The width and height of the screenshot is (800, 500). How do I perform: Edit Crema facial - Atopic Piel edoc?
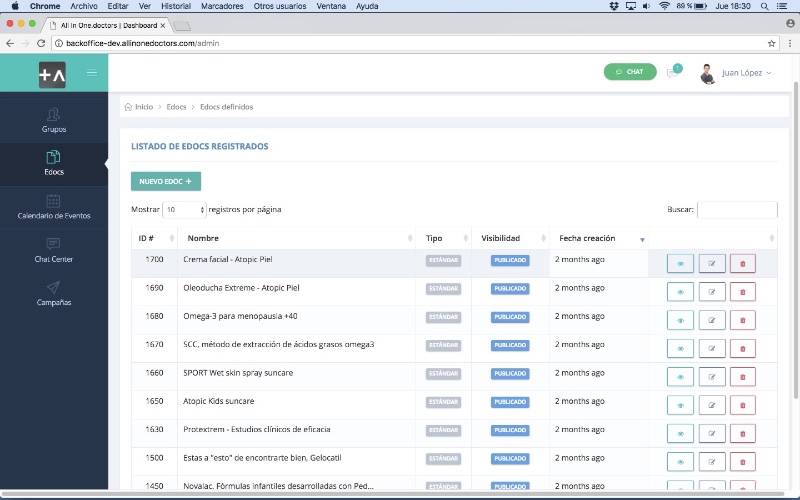pyautogui.click(x=712, y=264)
